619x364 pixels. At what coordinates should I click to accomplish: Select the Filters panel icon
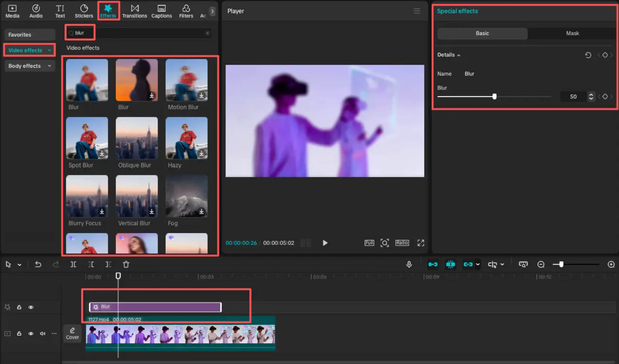pos(186,11)
